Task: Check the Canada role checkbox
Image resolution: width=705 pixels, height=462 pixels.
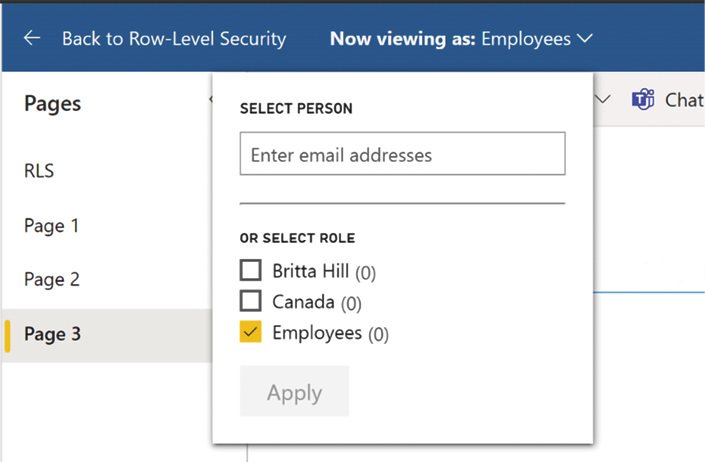Action: point(250,301)
